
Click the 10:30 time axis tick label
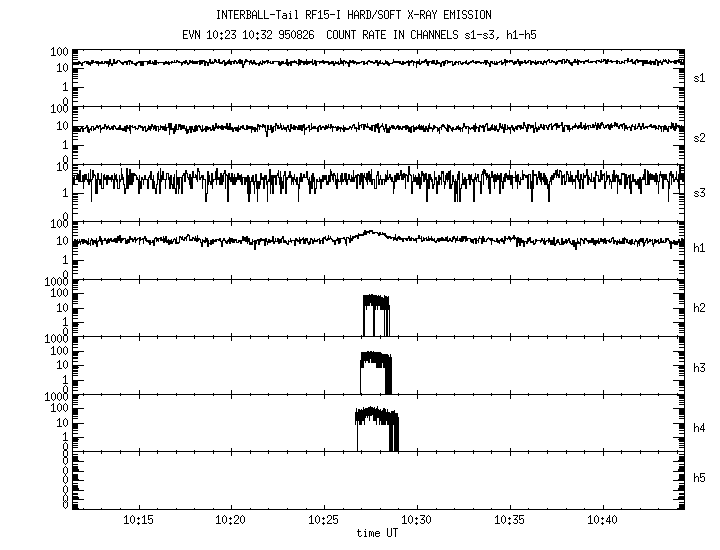pyautogui.click(x=417, y=521)
